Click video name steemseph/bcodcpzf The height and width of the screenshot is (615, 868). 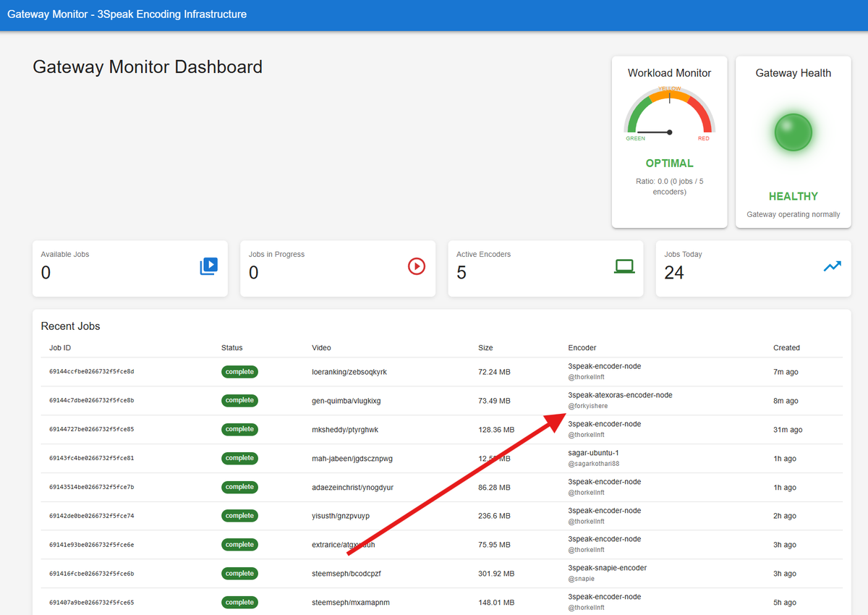(346, 574)
